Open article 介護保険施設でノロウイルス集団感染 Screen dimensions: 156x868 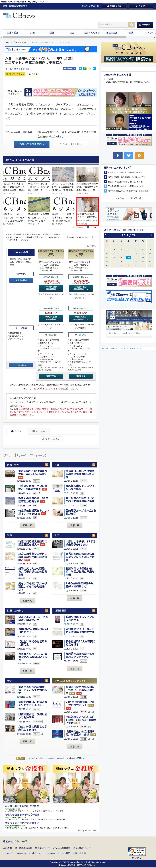pos(80,487)
